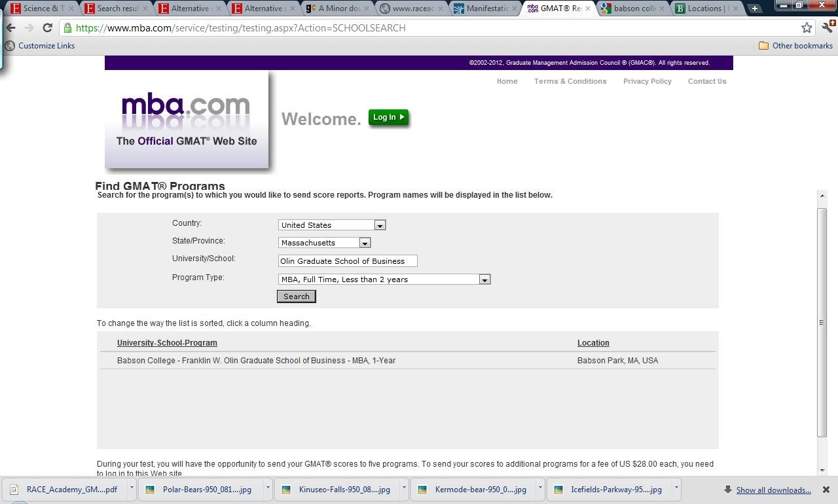
Task: Close the babson college tab
Action: point(662,9)
